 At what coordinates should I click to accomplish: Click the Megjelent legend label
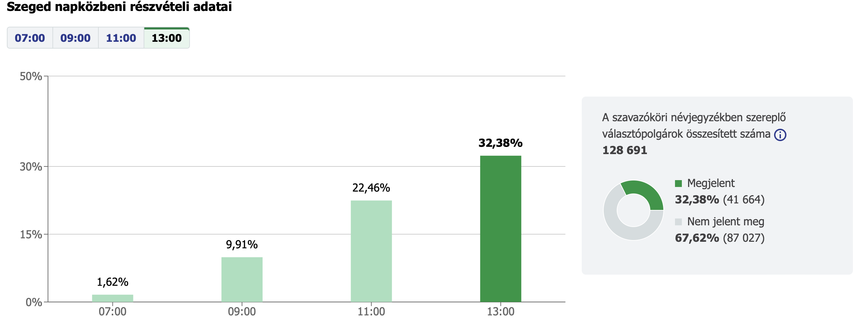(x=711, y=184)
